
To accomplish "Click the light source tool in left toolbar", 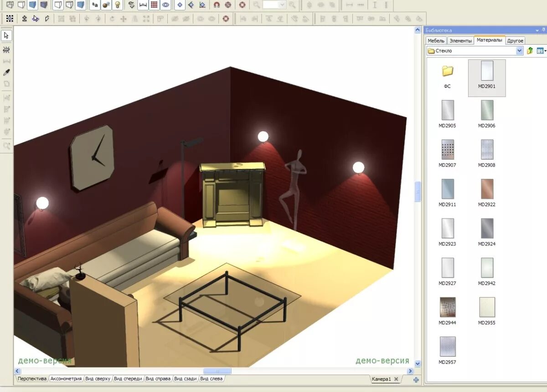I will tap(6, 50).
